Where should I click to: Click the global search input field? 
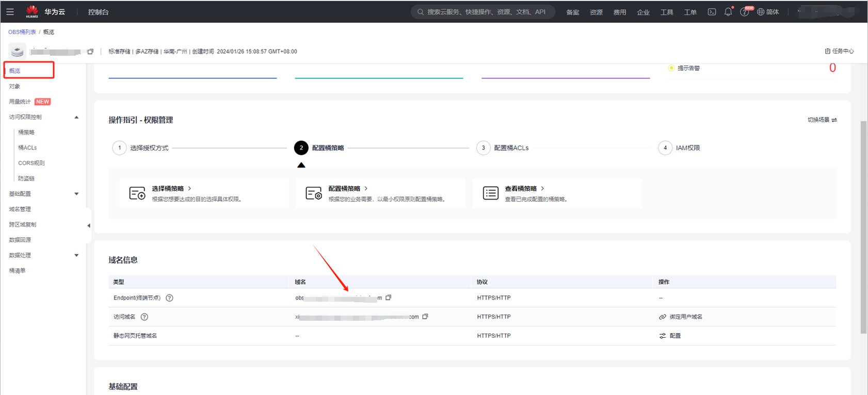coord(485,12)
